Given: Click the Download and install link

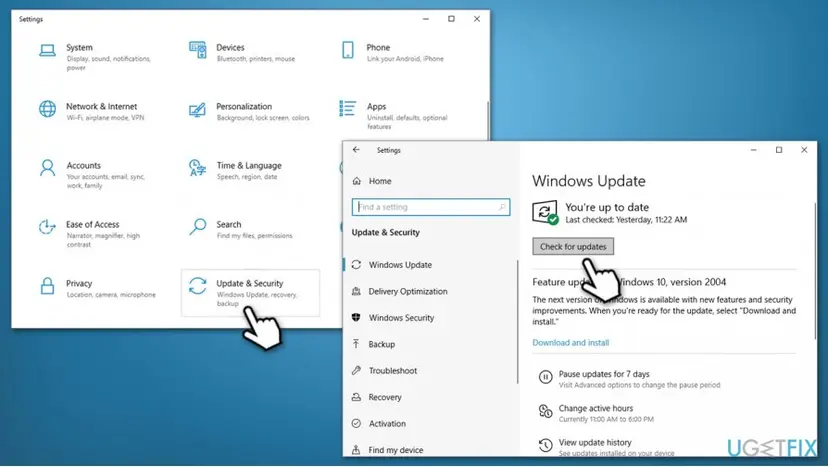Looking at the screenshot, I should pos(570,342).
